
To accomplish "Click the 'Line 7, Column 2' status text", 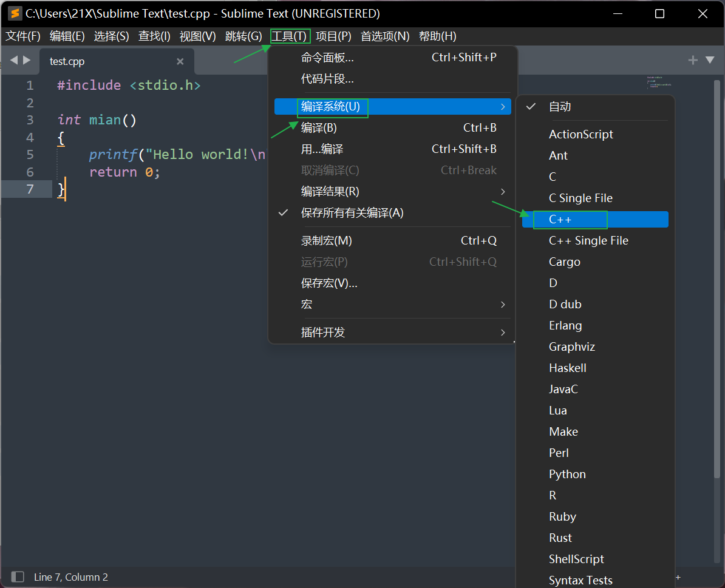I will 71,577.
